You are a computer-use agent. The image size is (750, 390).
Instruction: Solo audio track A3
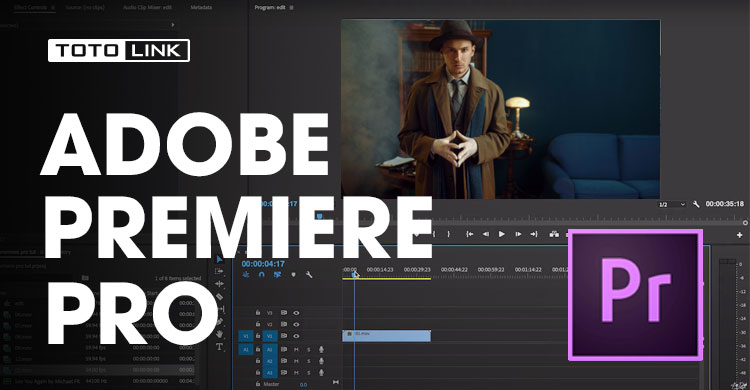(309, 373)
